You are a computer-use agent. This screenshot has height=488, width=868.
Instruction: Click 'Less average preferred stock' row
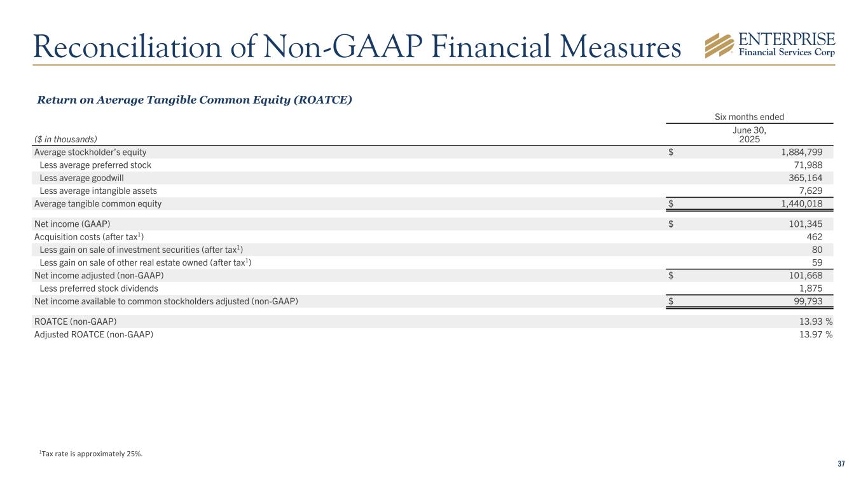click(x=95, y=165)
